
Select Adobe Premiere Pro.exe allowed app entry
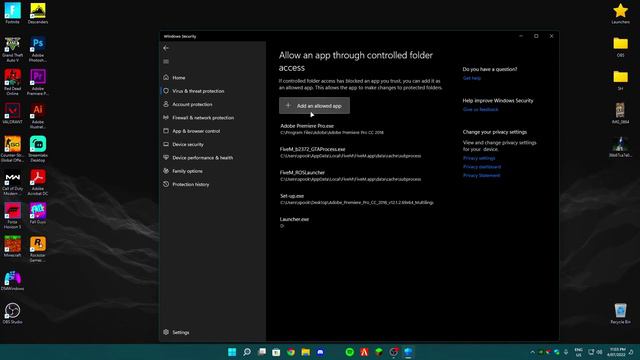(332, 129)
